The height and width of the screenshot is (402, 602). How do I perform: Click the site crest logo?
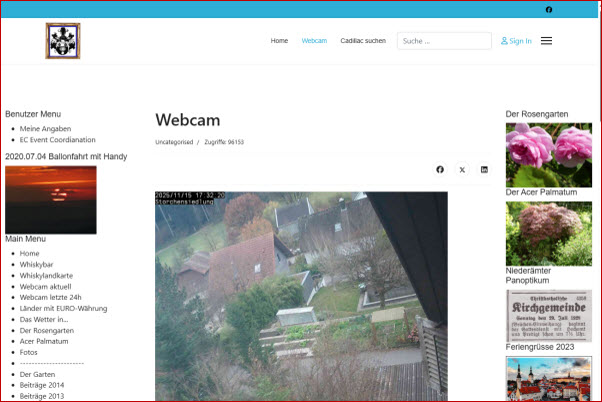click(x=62, y=41)
